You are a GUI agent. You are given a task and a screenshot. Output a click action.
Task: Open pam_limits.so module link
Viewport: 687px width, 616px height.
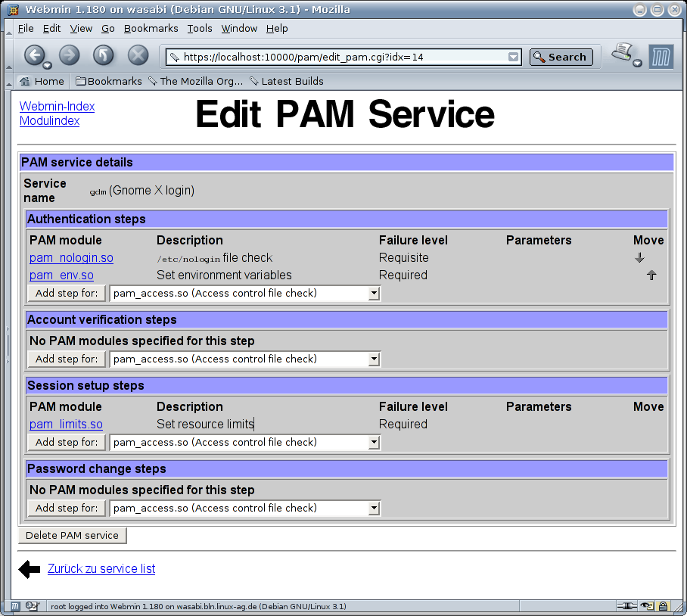click(66, 424)
